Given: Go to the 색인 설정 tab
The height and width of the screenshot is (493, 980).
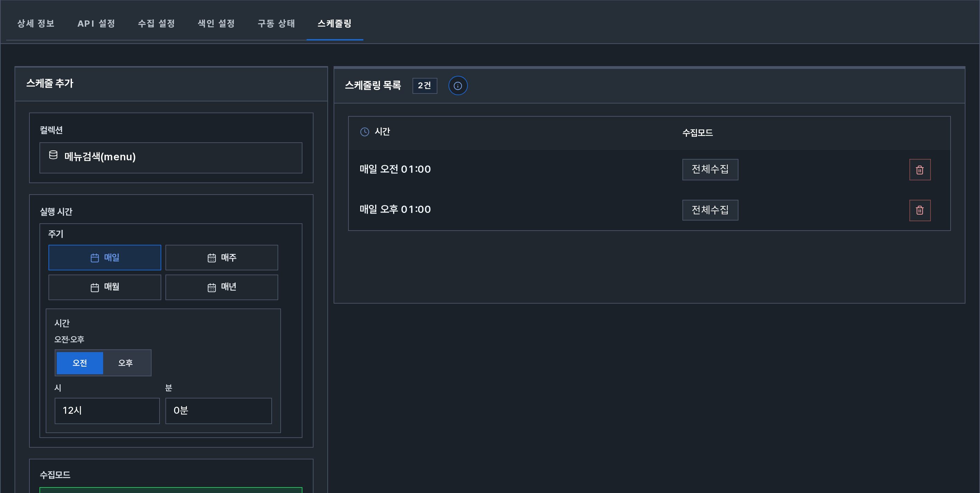Looking at the screenshot, I should (x=216, y=23).
